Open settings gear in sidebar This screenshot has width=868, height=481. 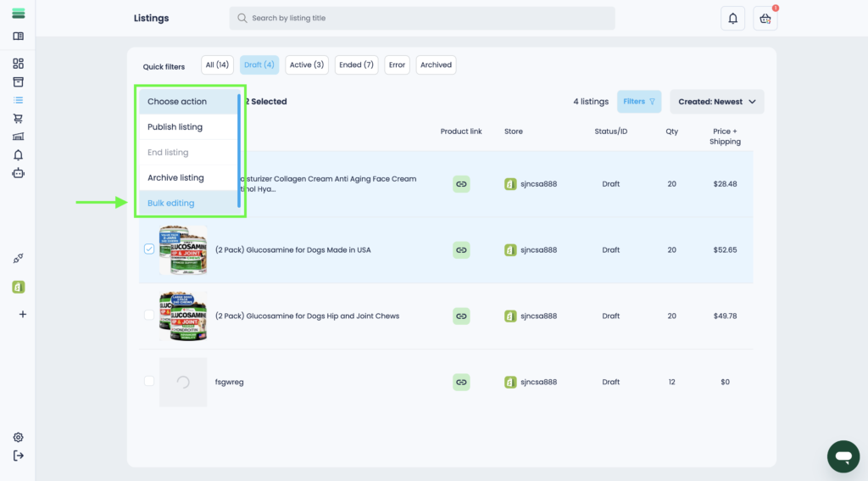pos(19,438)
